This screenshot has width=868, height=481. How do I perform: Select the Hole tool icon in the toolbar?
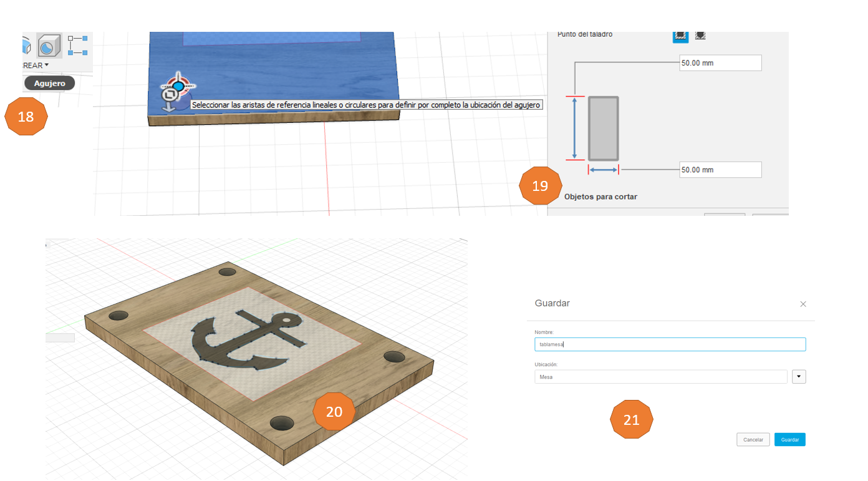[x=49, y=46]
